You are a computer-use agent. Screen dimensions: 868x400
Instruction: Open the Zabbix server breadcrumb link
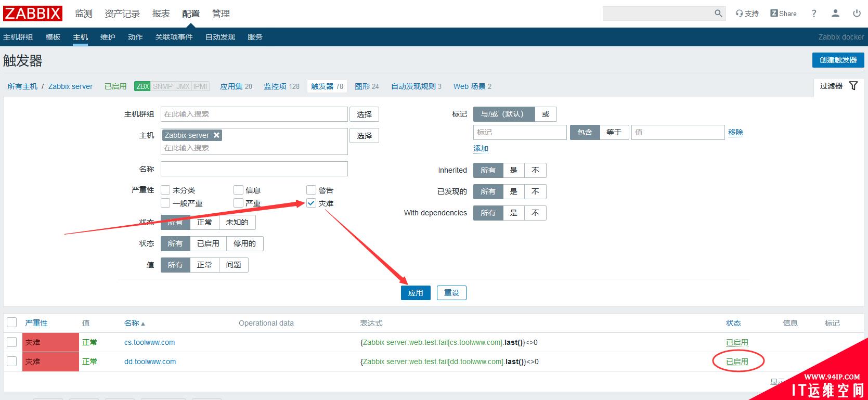click(x=70, y=86)
